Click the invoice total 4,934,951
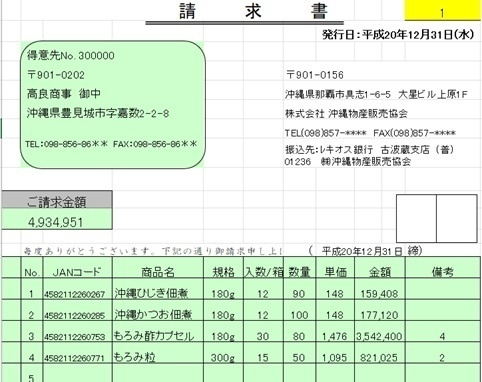The width and height of the screenshot is (482, 382). (57, 219)
